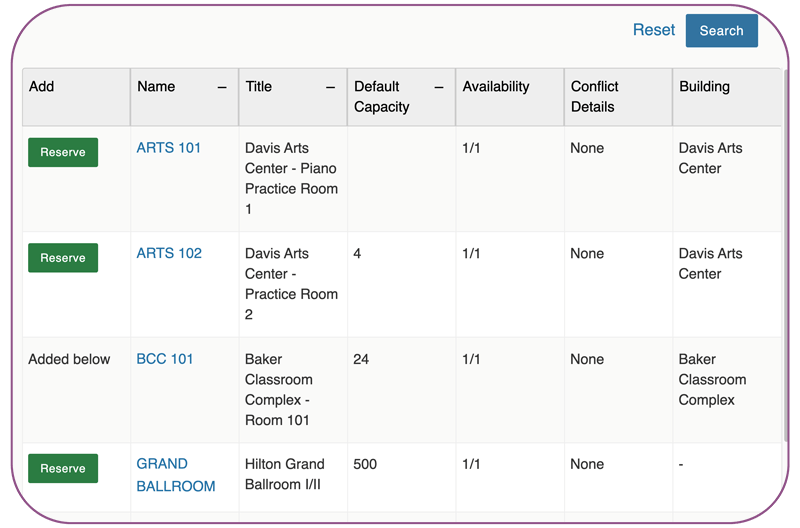Screen dimensions: 800x528
Task: Click the Add column header
Action: point(42,87)
